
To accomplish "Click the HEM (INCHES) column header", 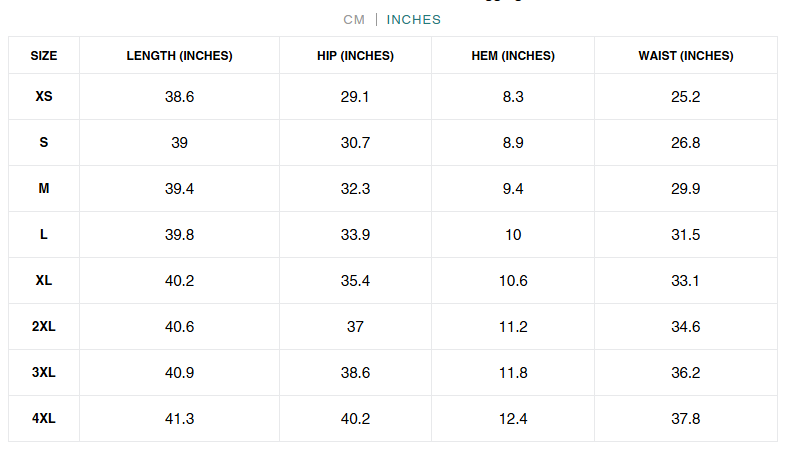I will tap(513, 56).
